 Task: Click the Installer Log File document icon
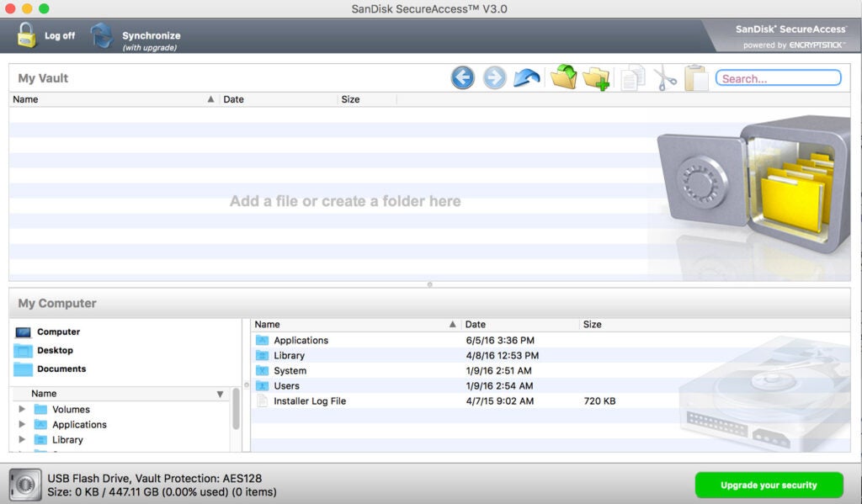coord(263,401)
